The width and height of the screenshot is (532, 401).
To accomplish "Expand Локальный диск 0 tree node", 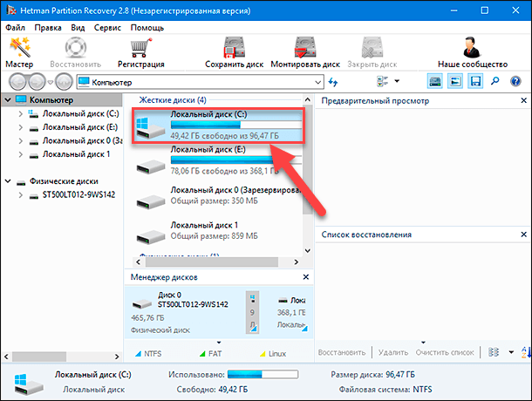I will (20, 141).
